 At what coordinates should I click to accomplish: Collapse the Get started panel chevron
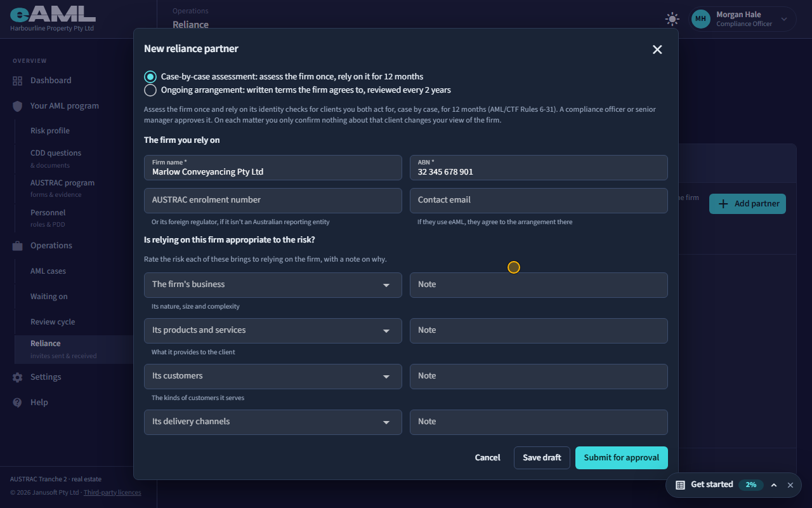point(774,485)
